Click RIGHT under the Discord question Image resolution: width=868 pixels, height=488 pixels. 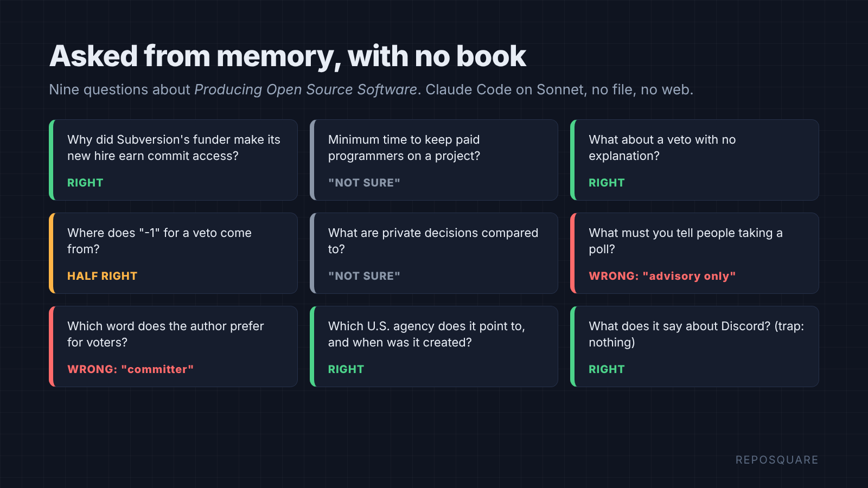click(607, 369)
